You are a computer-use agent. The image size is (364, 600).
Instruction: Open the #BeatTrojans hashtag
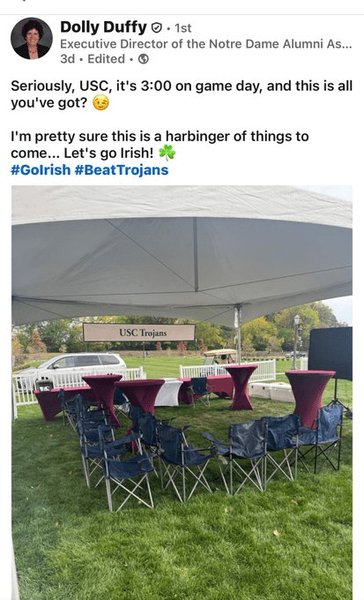point(122,169)
